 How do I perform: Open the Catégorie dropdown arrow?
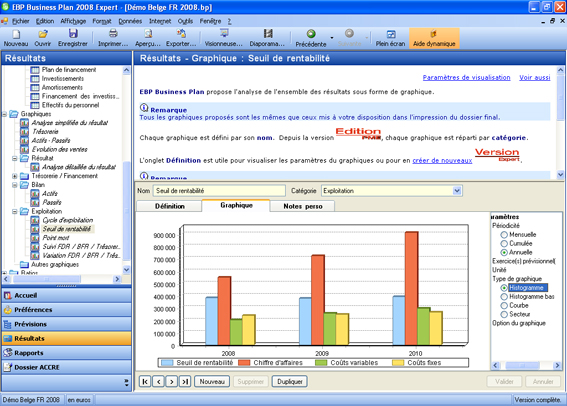click(457, 191)
